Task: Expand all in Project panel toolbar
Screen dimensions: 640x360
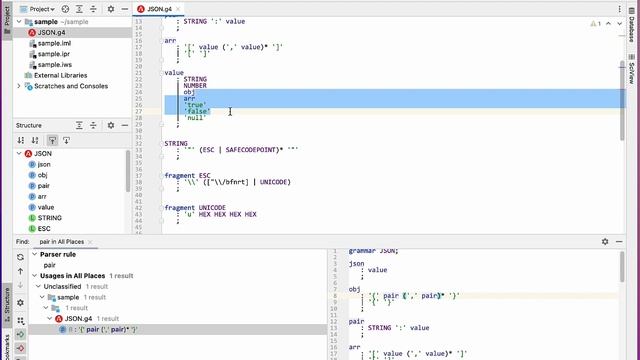Action: (x=79, y=9)
